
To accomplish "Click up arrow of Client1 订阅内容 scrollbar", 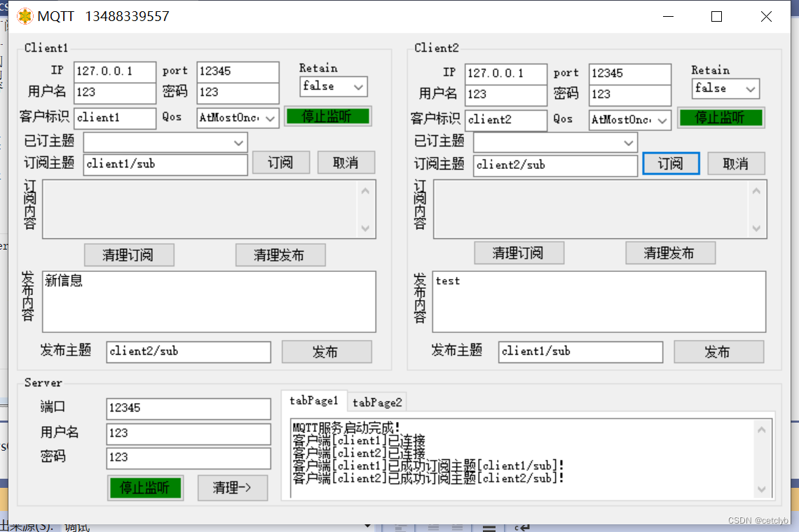I will 365,191.
